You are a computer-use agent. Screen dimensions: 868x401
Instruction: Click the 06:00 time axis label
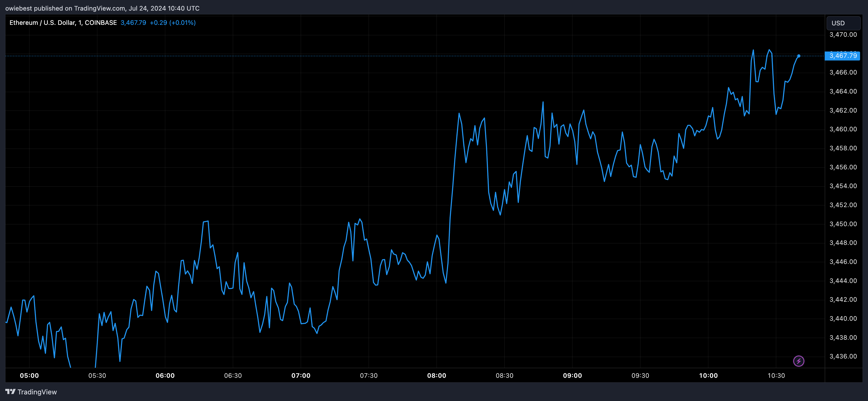[x=165, y=375]
